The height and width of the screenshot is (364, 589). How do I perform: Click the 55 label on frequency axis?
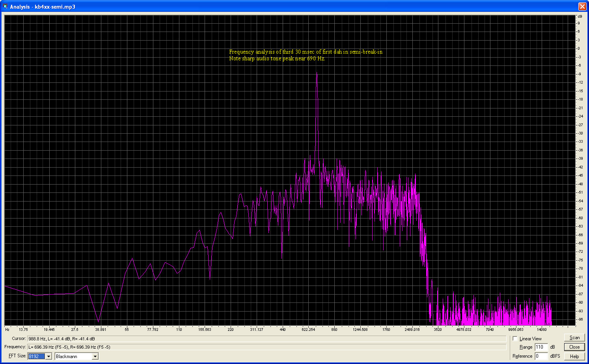tap(127, 329)
